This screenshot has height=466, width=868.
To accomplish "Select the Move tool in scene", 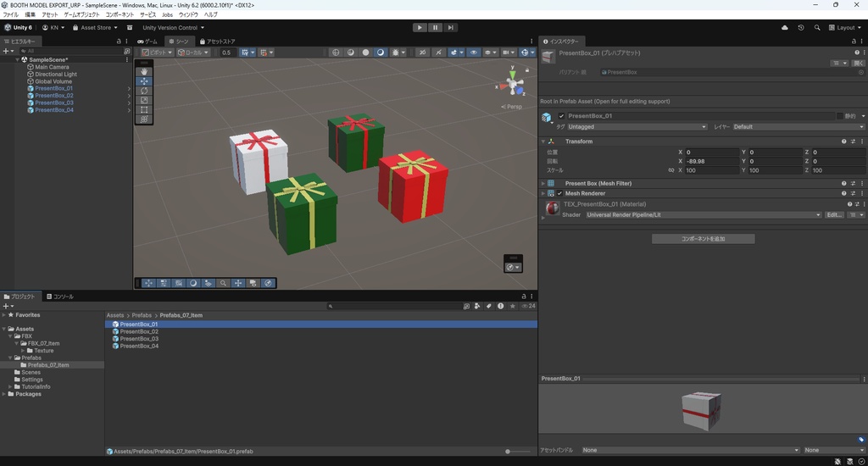I will pos(144,80).
